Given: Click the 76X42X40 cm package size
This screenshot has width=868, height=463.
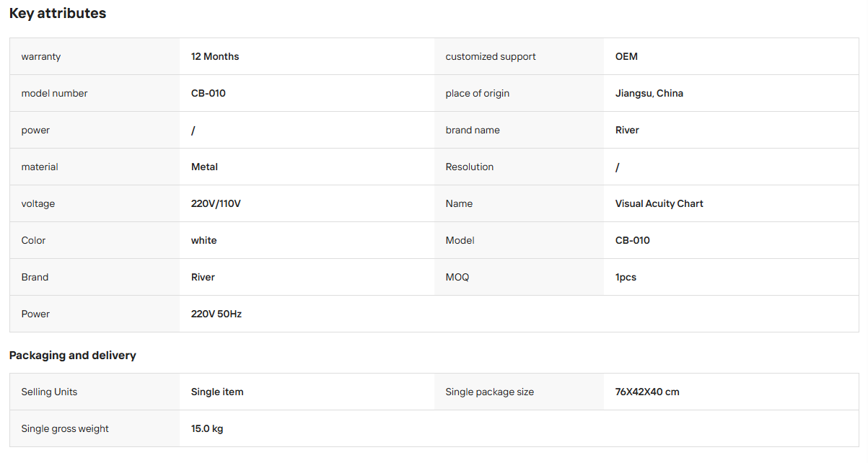Looking at the screenshot, I should click(x=647, y=392).
